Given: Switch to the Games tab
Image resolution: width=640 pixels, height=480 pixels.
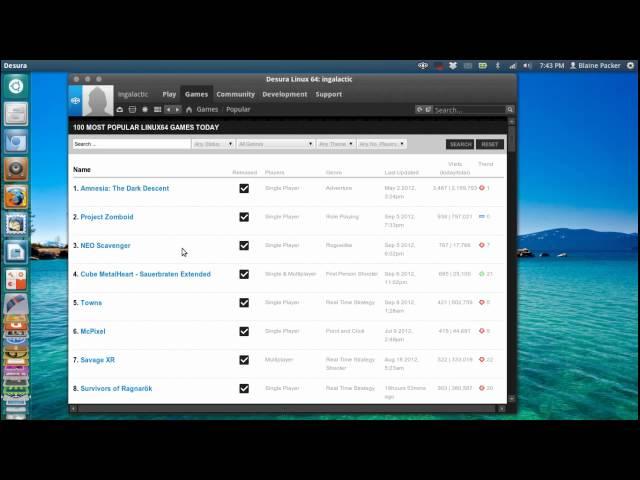Looking at the screenshot, I should 196,94.
